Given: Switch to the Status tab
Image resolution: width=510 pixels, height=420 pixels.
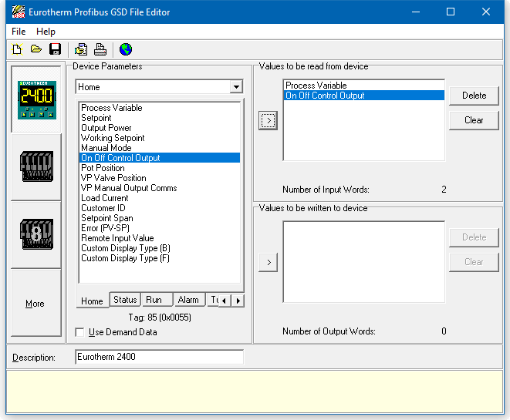Looking at the screenshot, I should tap(125, 300).
